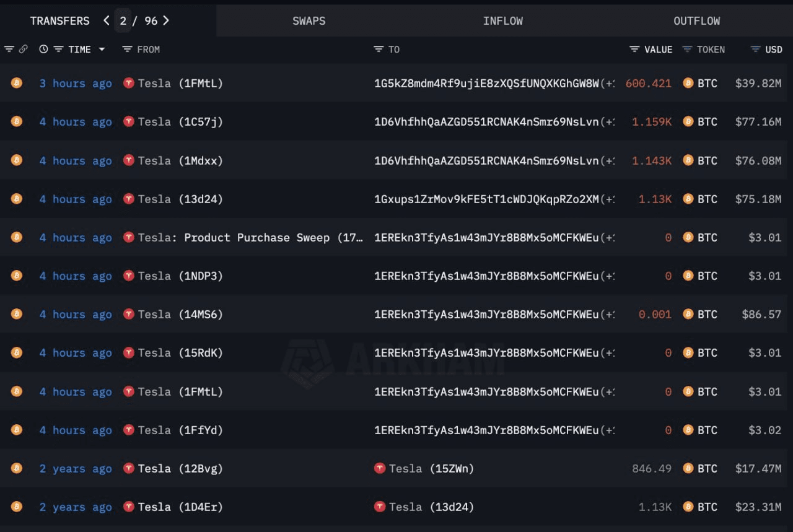Select the TRANSFERS tab
This screenshot has height=532, width=793.
pos(59,20)
